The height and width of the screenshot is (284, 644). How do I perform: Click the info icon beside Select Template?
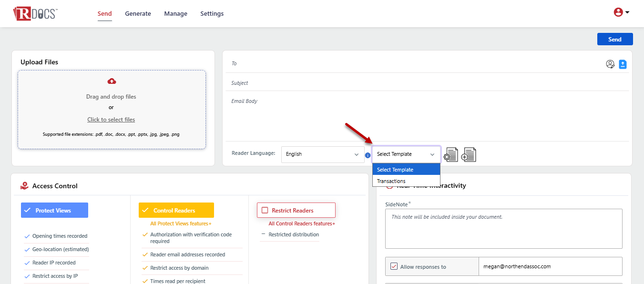click(368, 155)
